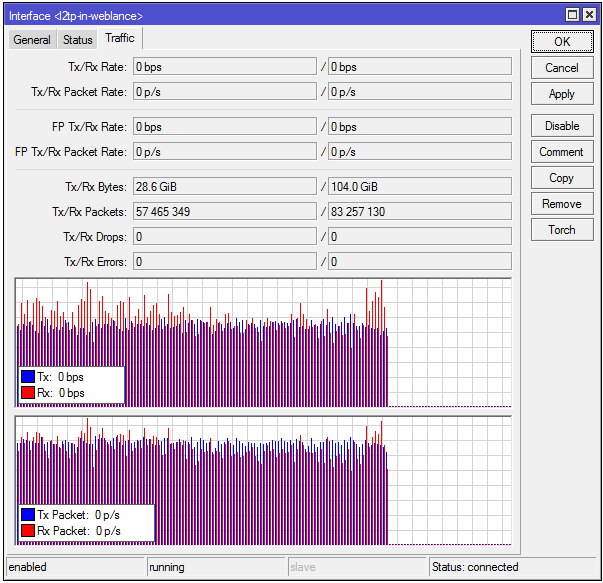Click the 'Tx/Rx Bytes:' label

(x=96, y=187)
